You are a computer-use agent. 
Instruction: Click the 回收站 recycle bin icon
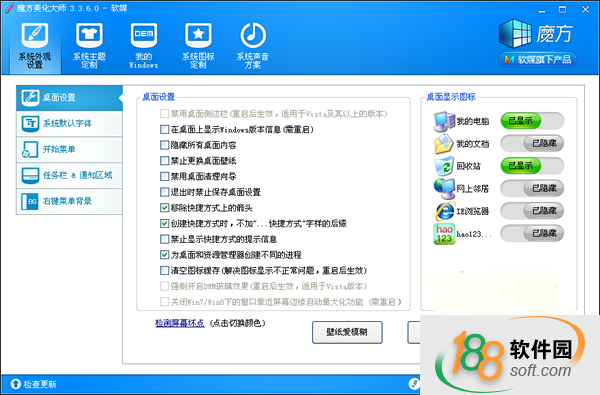444,166
